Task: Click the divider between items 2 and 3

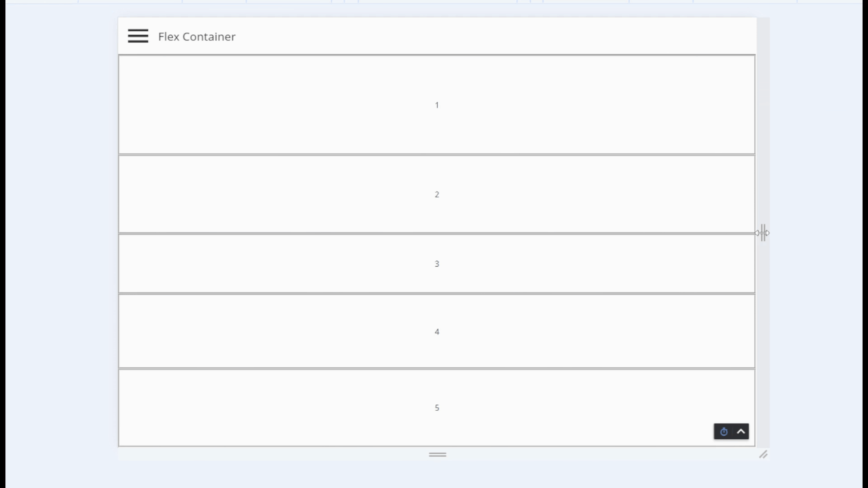Action: [437, 234]
